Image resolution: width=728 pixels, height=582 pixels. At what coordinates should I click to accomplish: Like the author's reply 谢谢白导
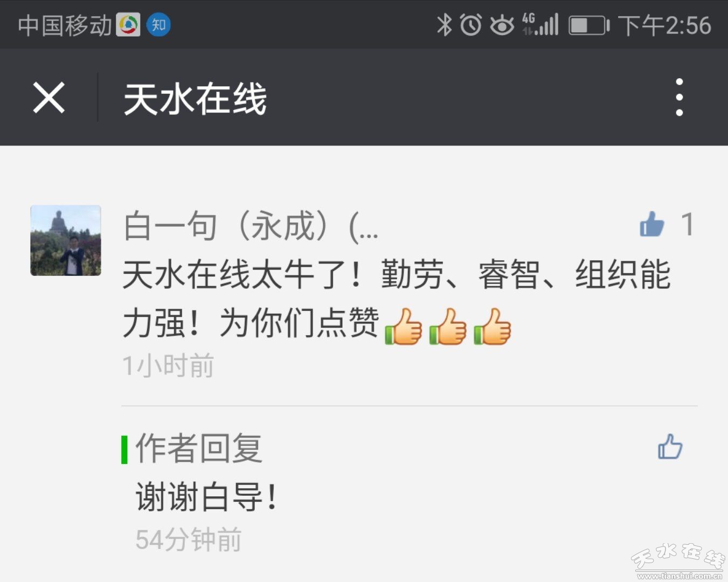pos(670,446)
